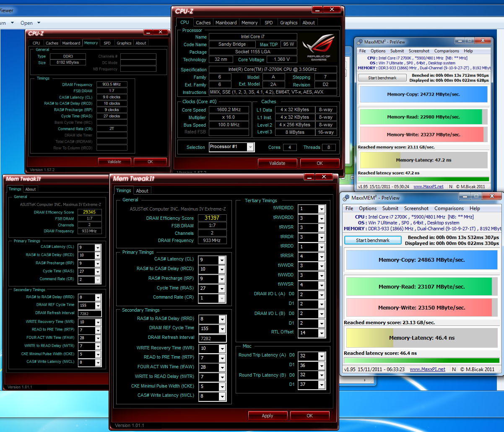Click Start benchmark in top MaxxMEM window
The width and height of the screenshot is (504, 432).
382,78
